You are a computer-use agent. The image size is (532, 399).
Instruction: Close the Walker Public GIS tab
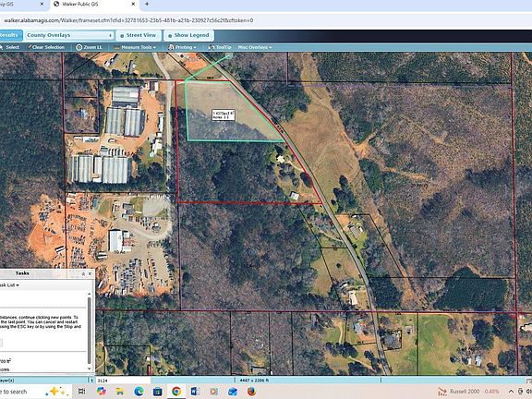point(133,4)
